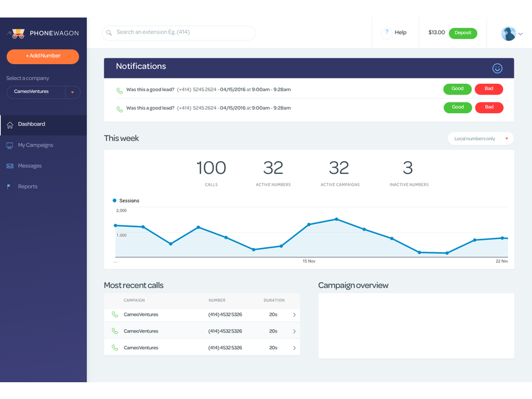The height and width of the screenshot is (399, 532).
Task: Mark the second lead as Good
Action: pos(457,107)
